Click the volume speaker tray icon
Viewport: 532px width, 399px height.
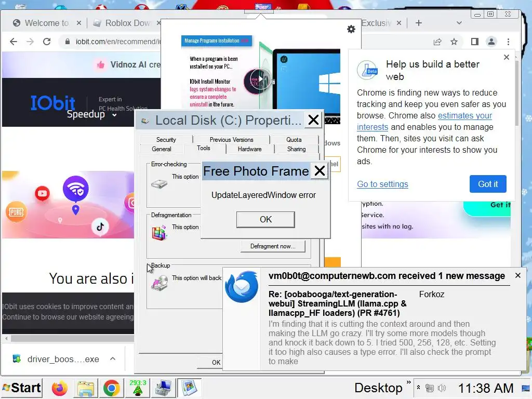(x=442, y=388)
